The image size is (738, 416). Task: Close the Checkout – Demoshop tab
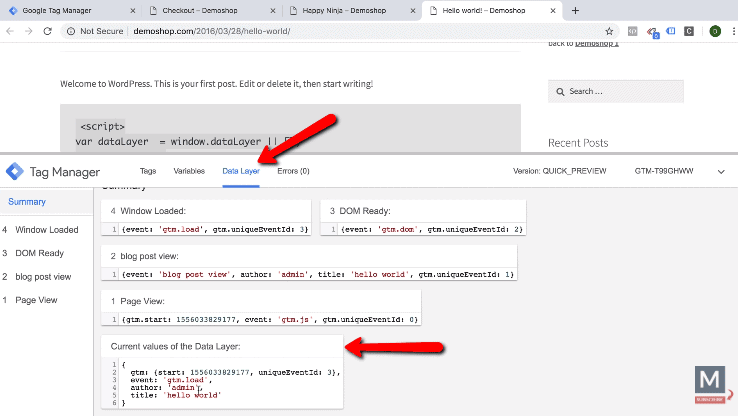(x=273, y=10)
